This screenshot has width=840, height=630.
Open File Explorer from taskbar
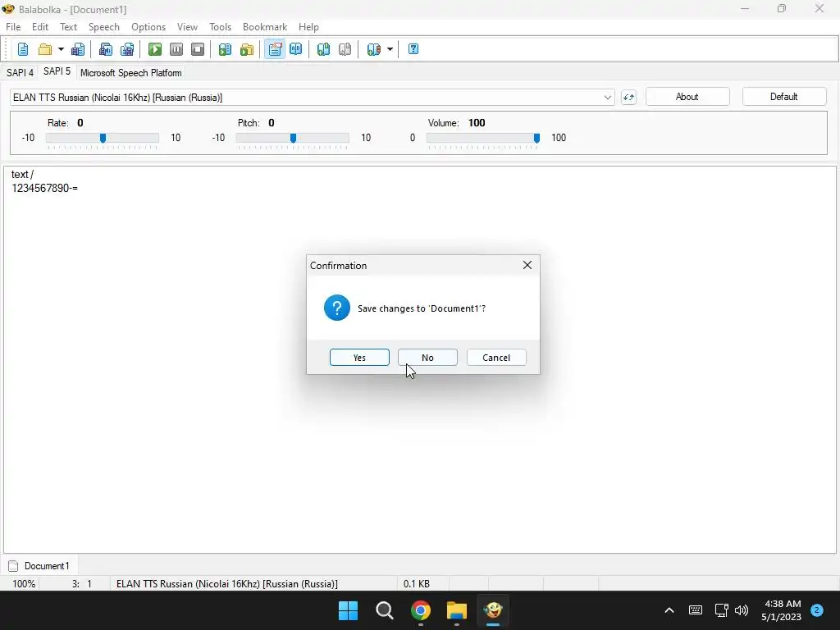click(457, 610)
